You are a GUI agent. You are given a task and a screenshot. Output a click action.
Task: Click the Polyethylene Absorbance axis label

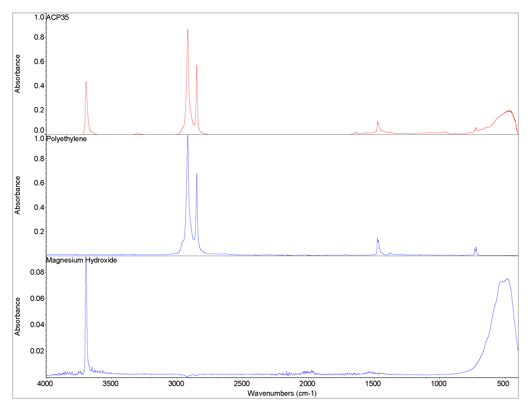[x=17, y=195]
